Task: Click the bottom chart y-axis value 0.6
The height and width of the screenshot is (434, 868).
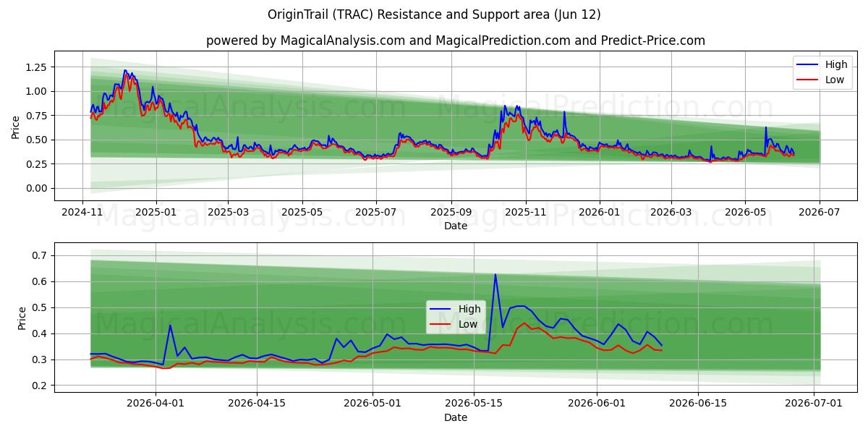Action: (40, 281)
